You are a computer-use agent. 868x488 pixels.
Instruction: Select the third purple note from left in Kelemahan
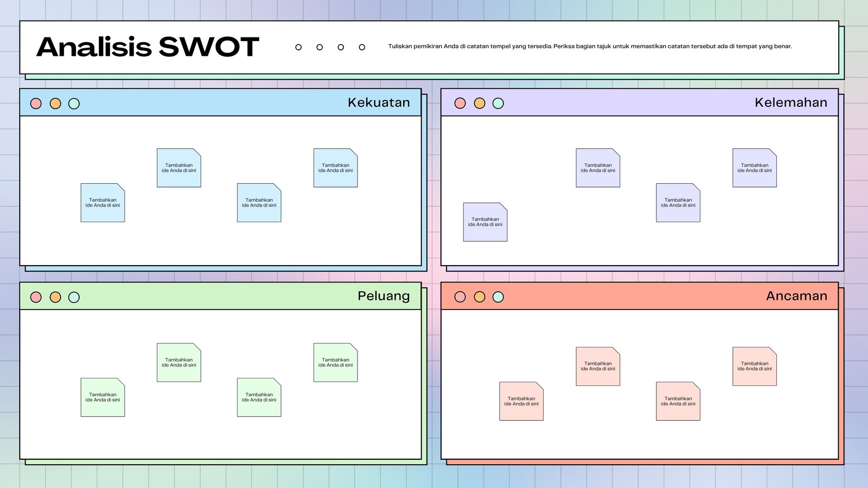click(678, 203)
